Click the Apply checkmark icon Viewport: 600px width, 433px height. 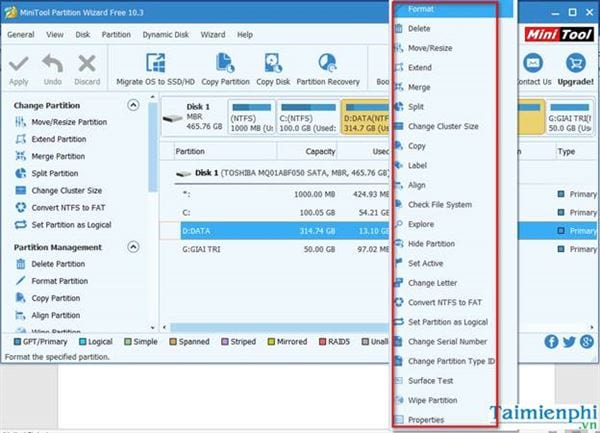(x=18, y=64)
